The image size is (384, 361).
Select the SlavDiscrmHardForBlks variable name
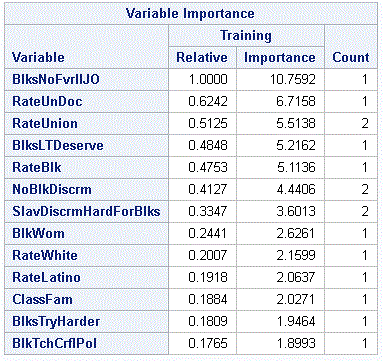click(x=86, y=211)
